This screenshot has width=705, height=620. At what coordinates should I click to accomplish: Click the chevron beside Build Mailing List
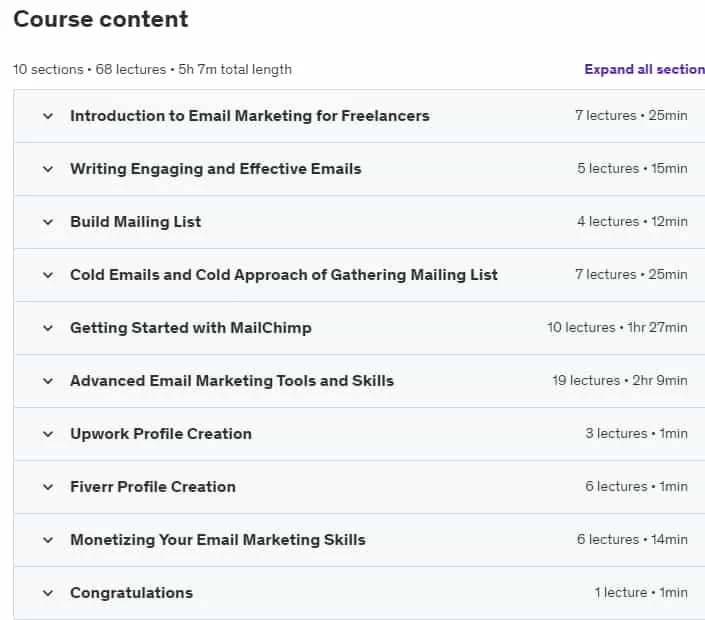point(48,222)
